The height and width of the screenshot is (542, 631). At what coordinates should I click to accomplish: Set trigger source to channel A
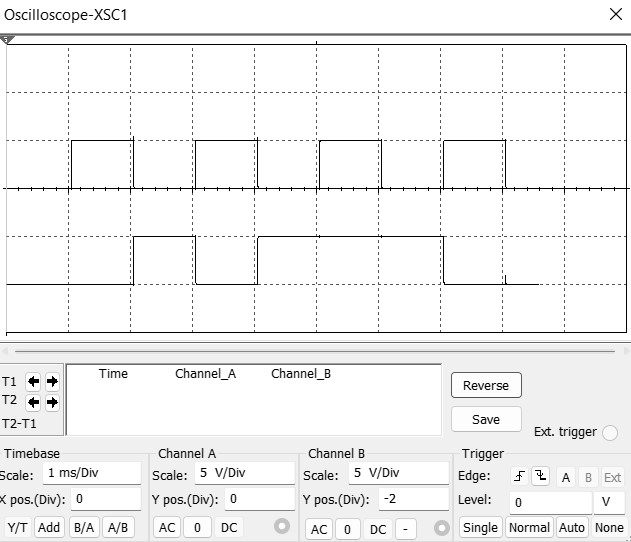566,478
